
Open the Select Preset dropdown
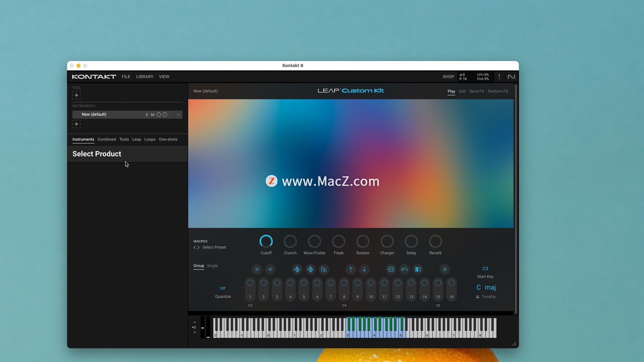point(214,247)
